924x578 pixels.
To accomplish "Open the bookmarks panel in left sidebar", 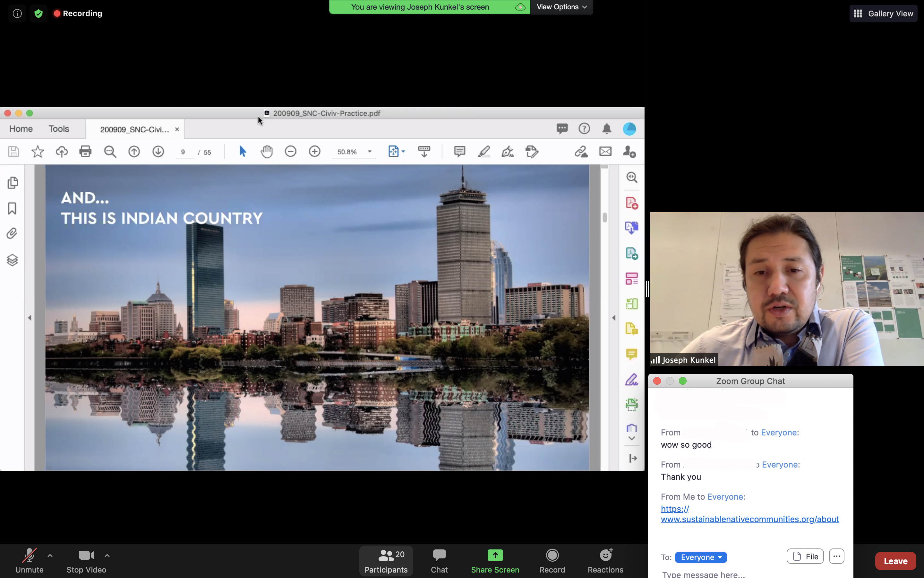I will (12, 209).
